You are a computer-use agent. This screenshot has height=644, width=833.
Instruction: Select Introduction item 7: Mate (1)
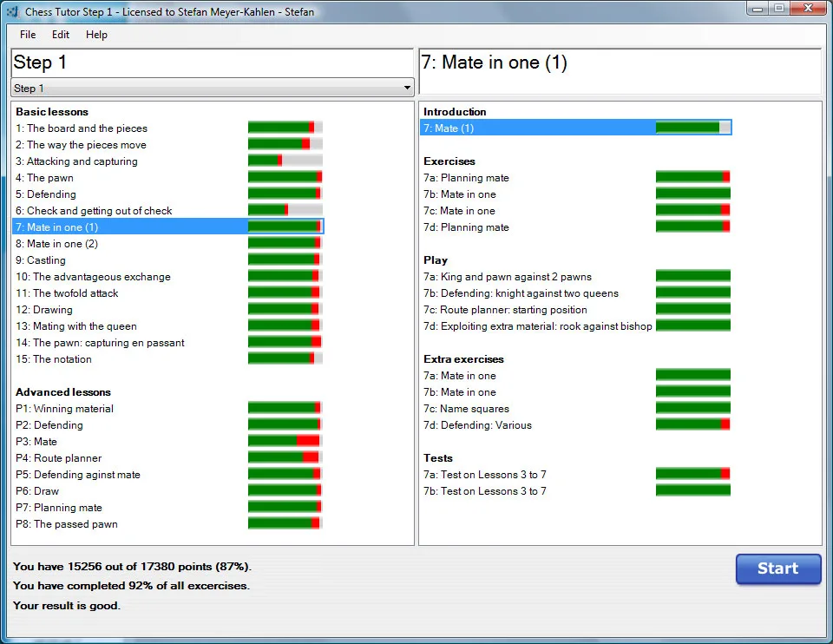tap(576, 128)
